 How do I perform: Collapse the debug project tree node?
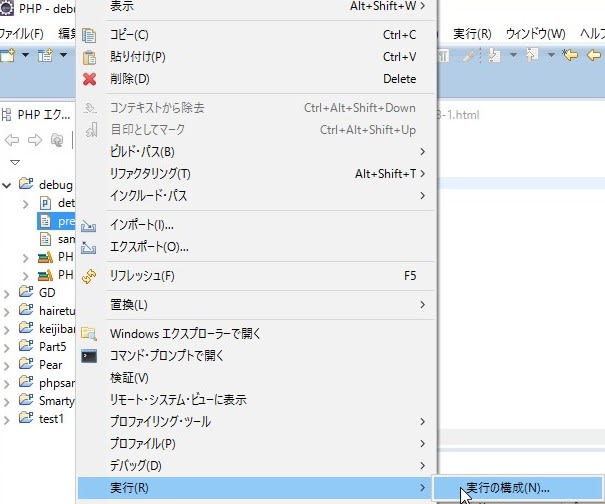(8, 185)
